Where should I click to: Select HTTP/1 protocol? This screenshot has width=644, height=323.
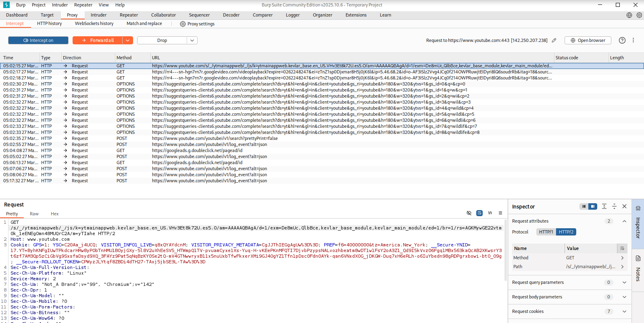(x=546, y=232)
